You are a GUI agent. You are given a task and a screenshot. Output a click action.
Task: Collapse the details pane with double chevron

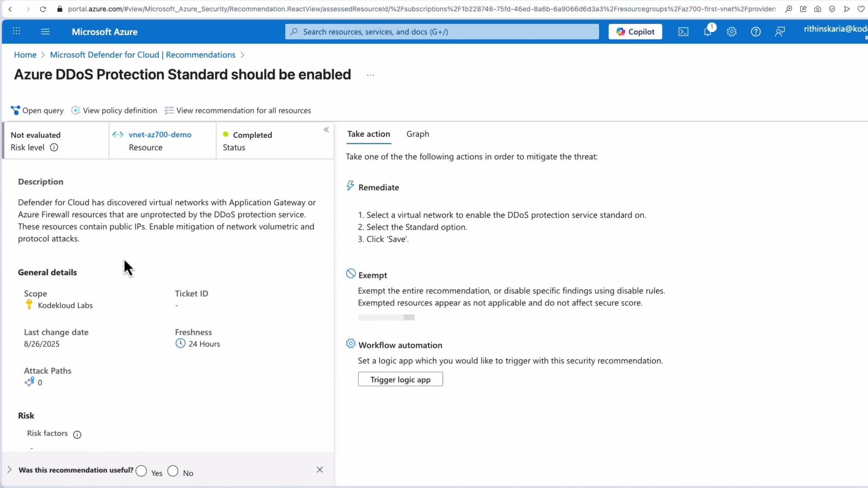tap(326, 130)
